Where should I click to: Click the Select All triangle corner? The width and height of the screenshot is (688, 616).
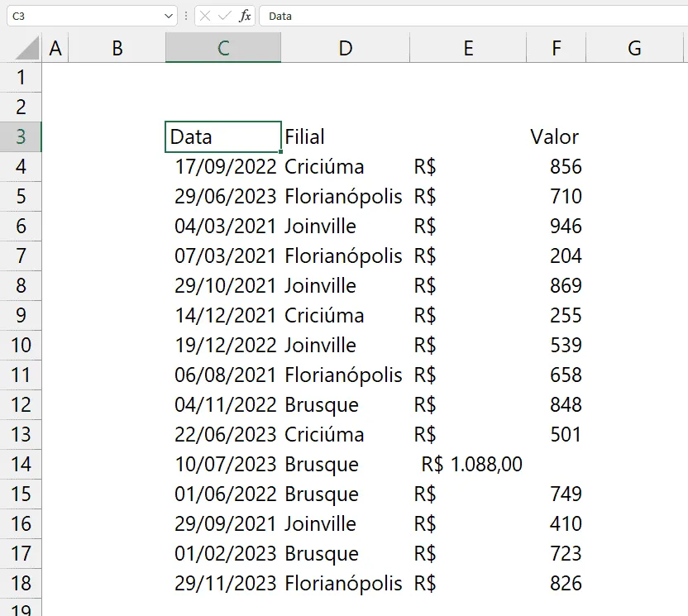coord(27,48)
